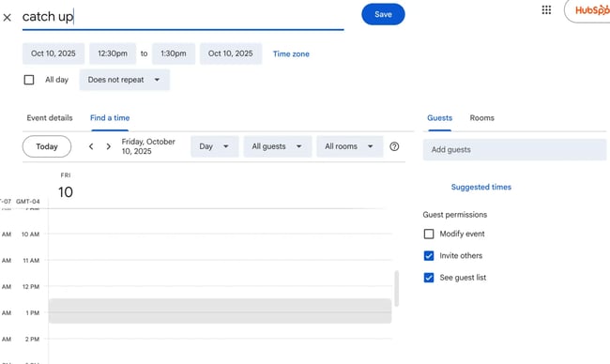Image resolution: width=610 pixels, height=364 pixels.
Task: Go to previous day with left chevron
Action: pos(91,146)
